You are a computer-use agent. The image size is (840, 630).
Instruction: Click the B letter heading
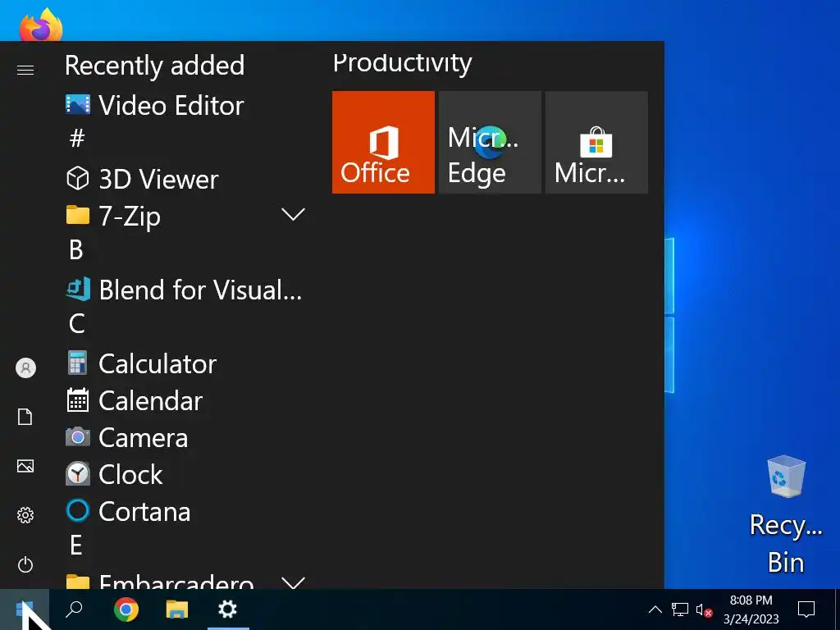(76, 249)
